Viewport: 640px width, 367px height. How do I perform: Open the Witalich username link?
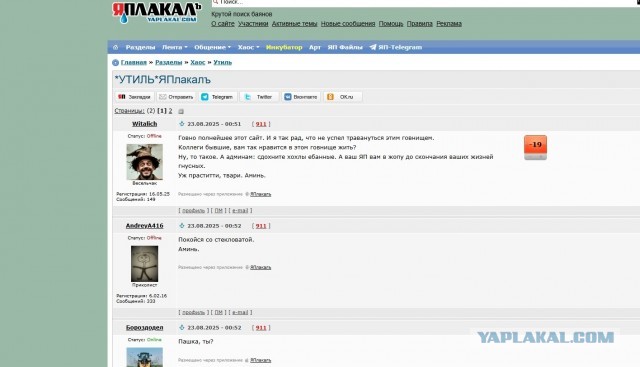144,124
